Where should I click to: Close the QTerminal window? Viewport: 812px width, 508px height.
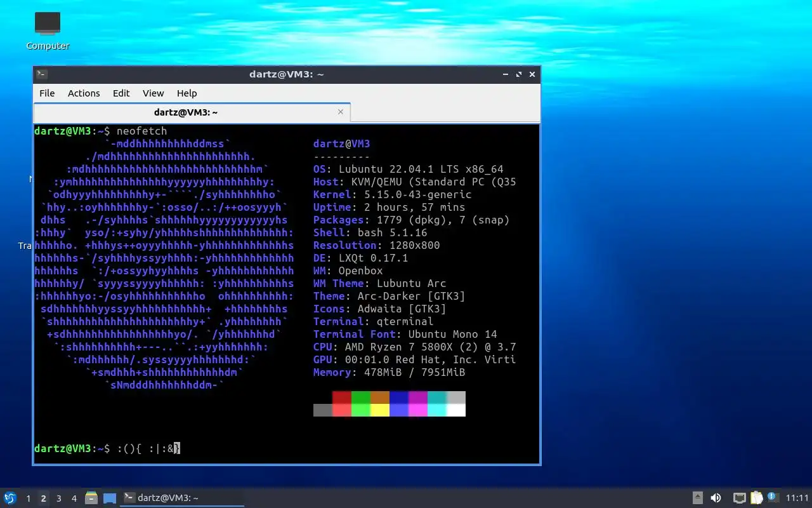pos(532,74)
